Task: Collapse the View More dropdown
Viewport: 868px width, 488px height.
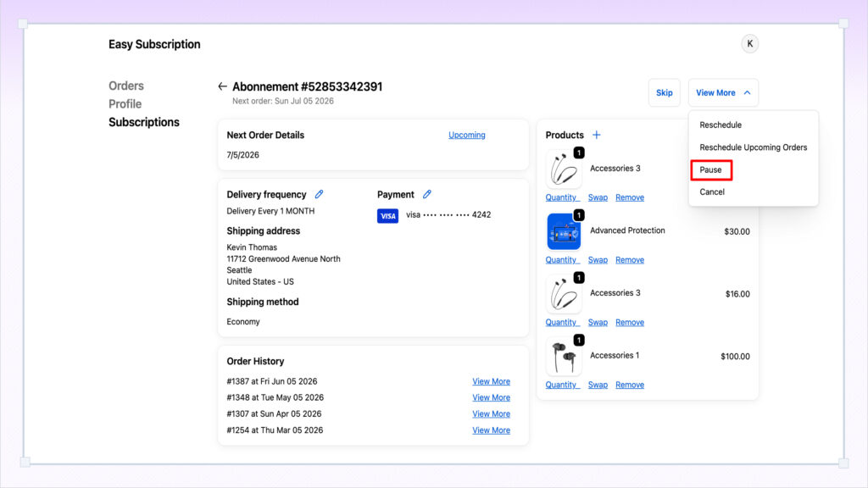Action: pos(723,92)
